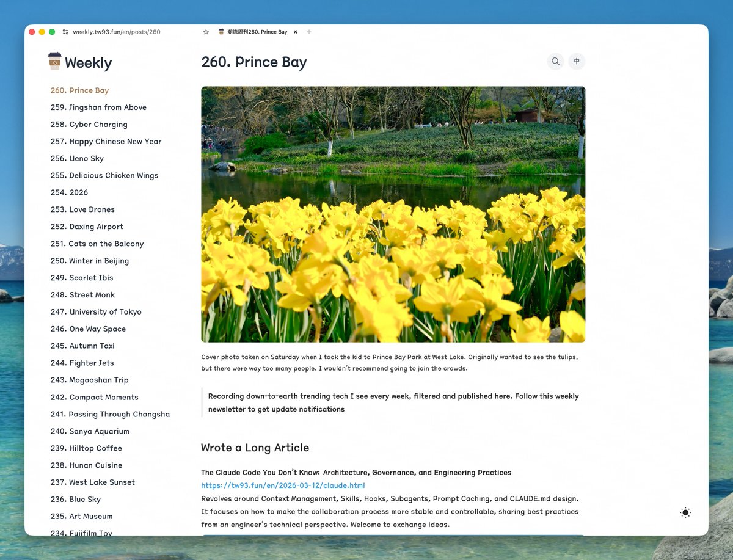Open post 238. Hunan Cuisine
The image size is (733, 560).
click(86, 465)
